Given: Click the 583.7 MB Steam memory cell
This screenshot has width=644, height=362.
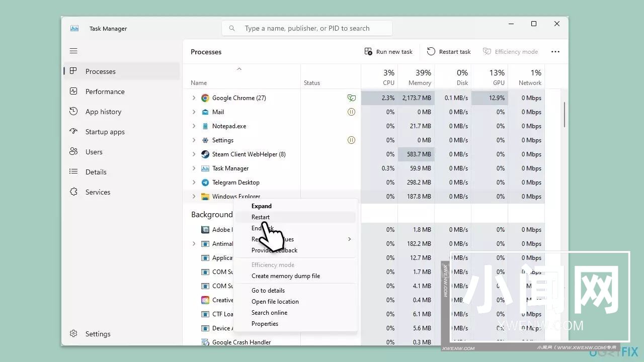Looking at the screenshot, I should 416,154.
